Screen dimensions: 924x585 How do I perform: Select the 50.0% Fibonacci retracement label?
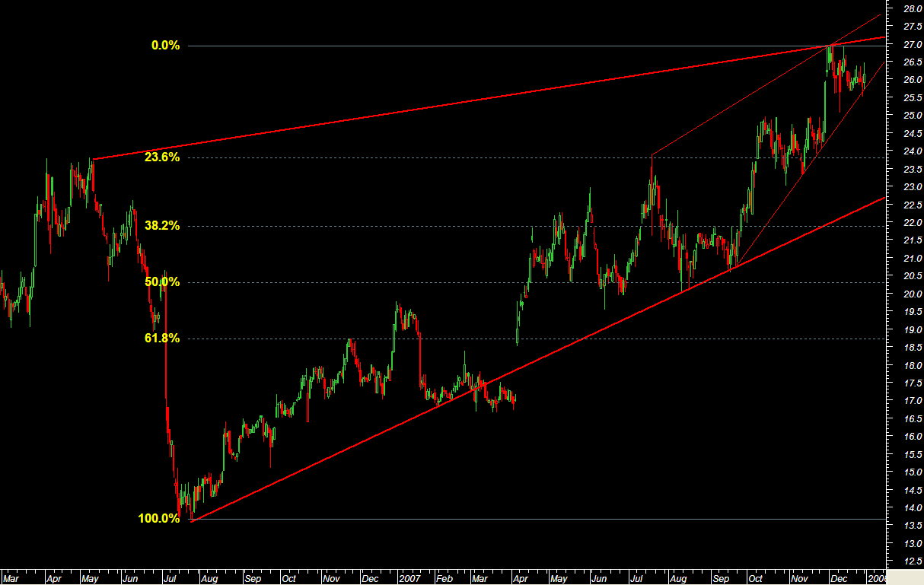pos(162,282)
